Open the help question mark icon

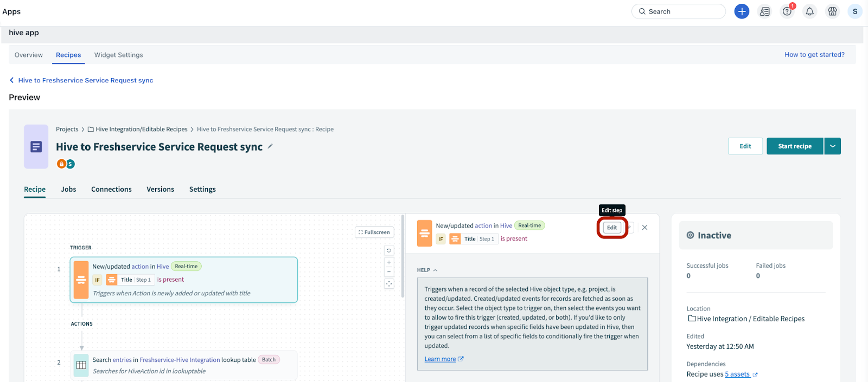coord(787,11)
